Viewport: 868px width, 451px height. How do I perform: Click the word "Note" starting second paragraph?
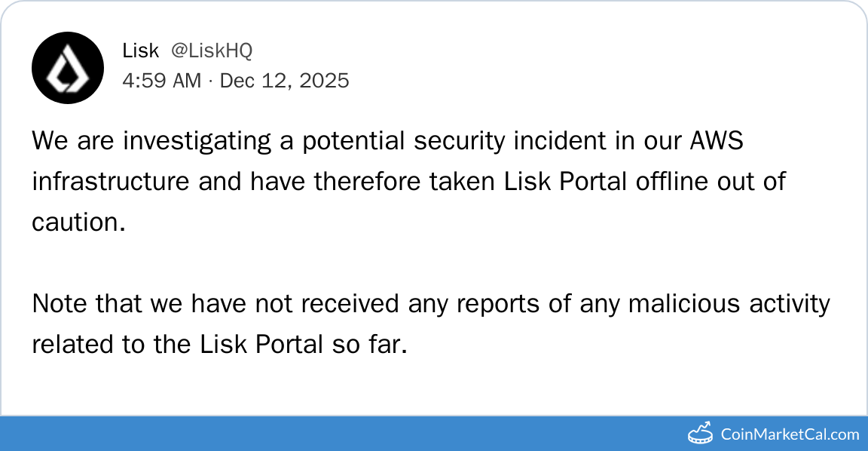click(x=59, y=304)
